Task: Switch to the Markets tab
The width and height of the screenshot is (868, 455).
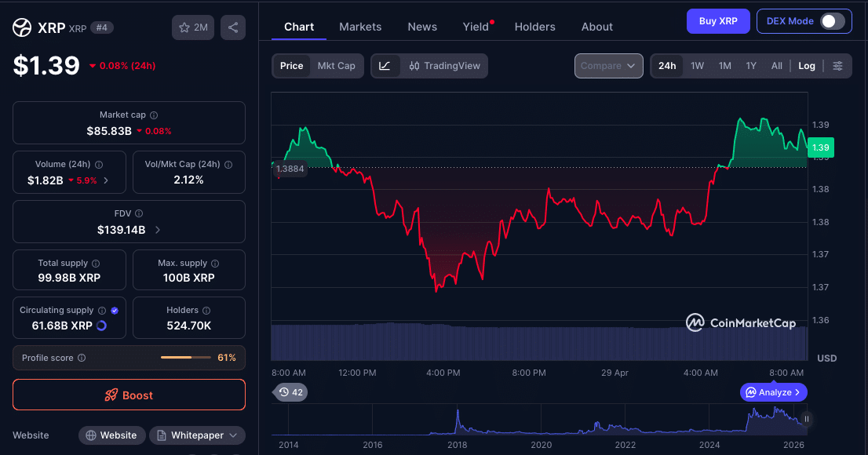Action: [360, 27]
